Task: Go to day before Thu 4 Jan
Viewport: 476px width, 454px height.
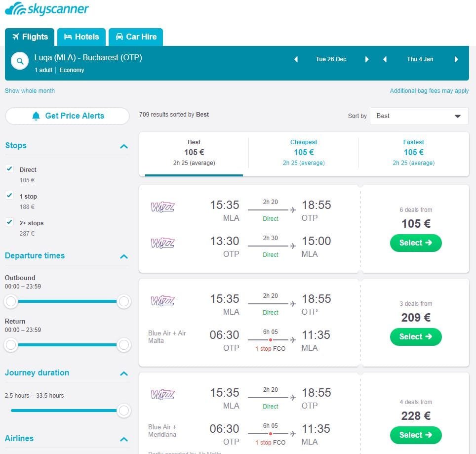Action: [x=385, y=59]
